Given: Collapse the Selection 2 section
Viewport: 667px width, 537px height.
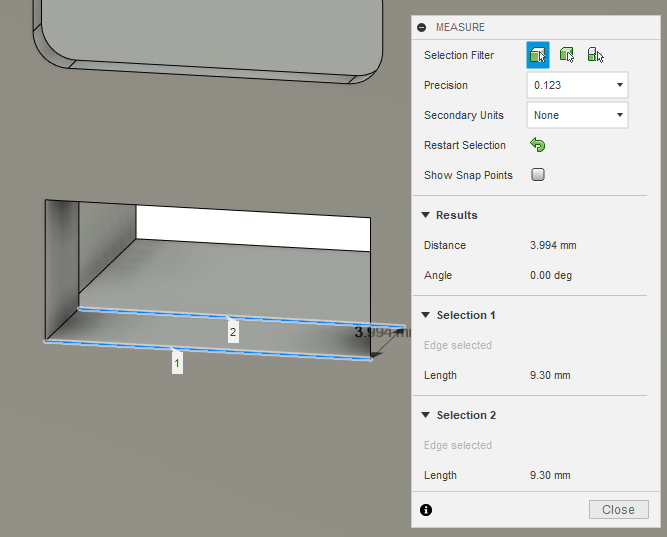Looking at the screenshot, I should pos(425,415).
